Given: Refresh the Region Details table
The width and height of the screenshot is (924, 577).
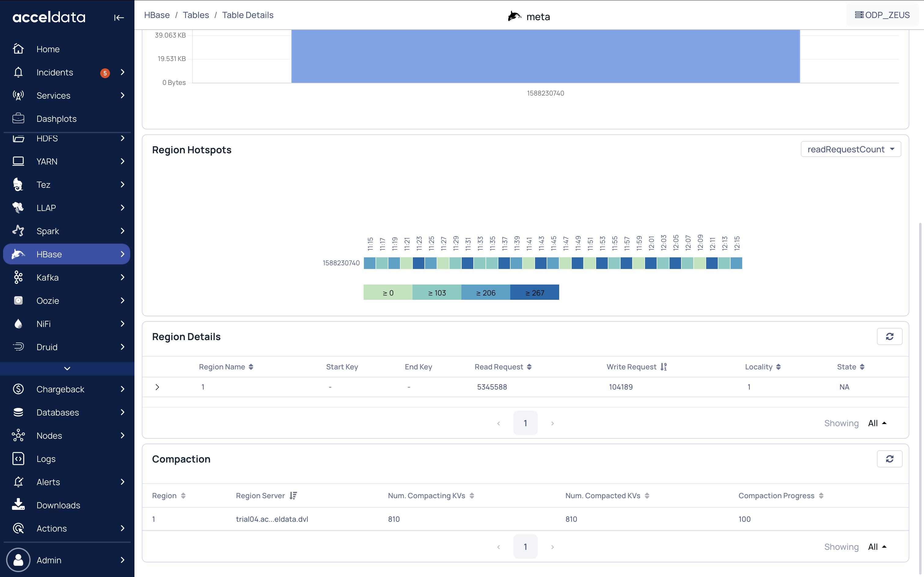Looking at the screenshot, I should click(x=889, y=336).
